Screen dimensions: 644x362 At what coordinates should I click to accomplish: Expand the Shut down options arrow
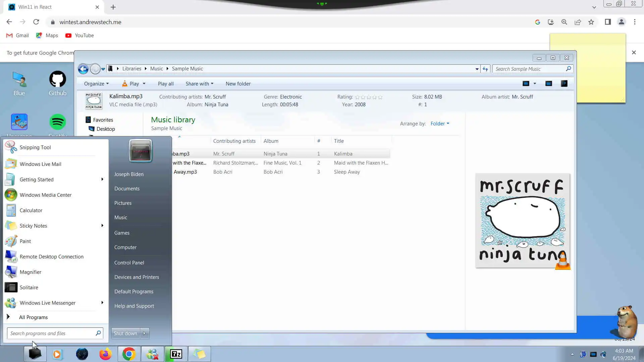[144, 333]
